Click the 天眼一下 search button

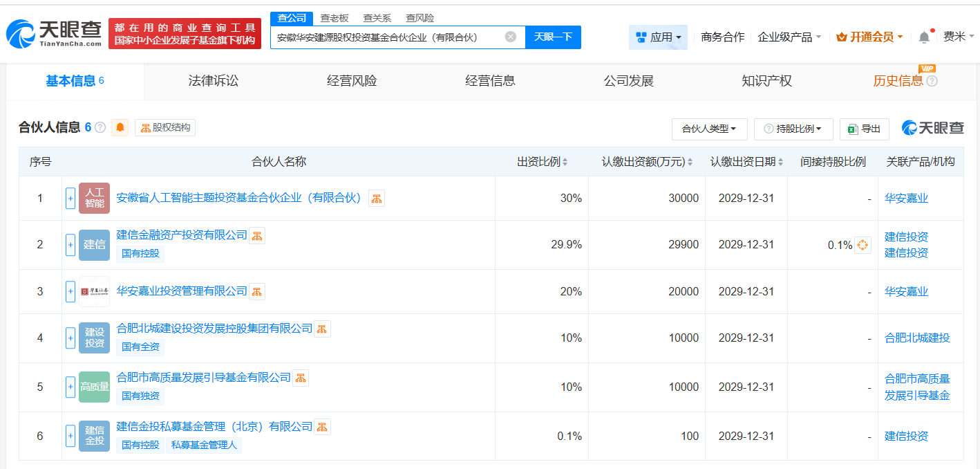[553, 37]
